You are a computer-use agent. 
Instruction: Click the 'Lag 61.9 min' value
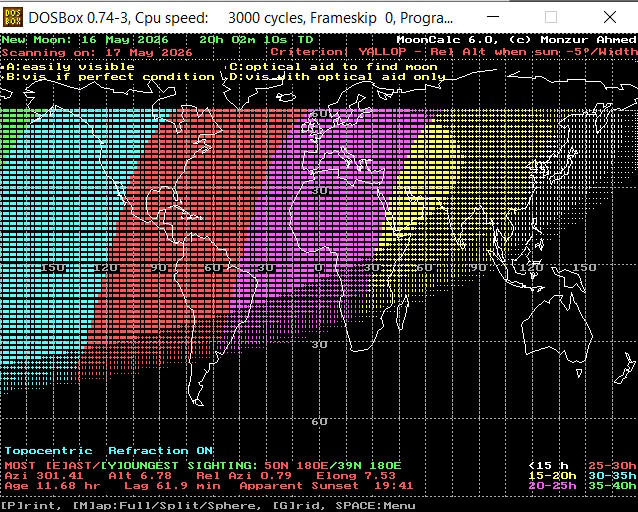point(172,486)
